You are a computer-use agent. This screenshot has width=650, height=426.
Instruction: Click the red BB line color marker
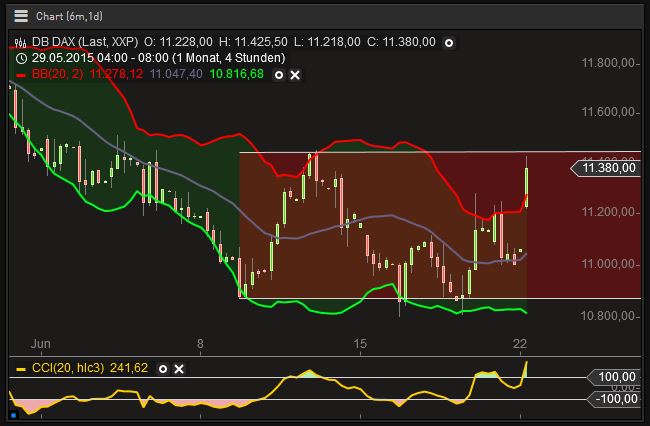click(21, 74)
